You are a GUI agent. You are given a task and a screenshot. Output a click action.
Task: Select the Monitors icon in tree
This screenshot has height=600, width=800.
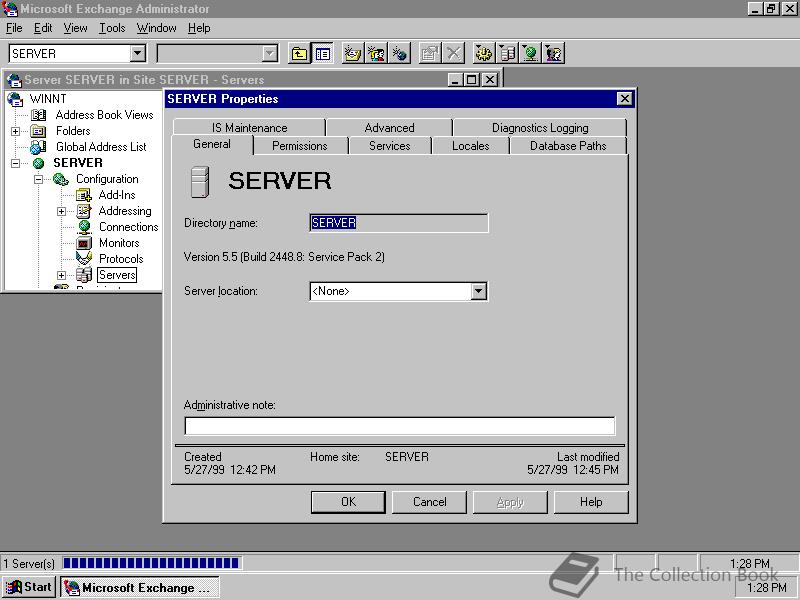(84, 243)
